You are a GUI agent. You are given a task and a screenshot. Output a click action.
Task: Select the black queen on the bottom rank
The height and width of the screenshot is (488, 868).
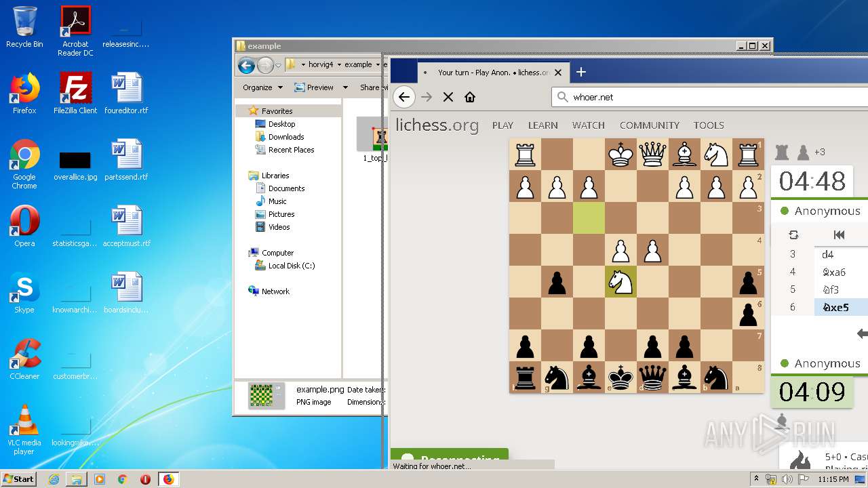click(x=652, y=377)
